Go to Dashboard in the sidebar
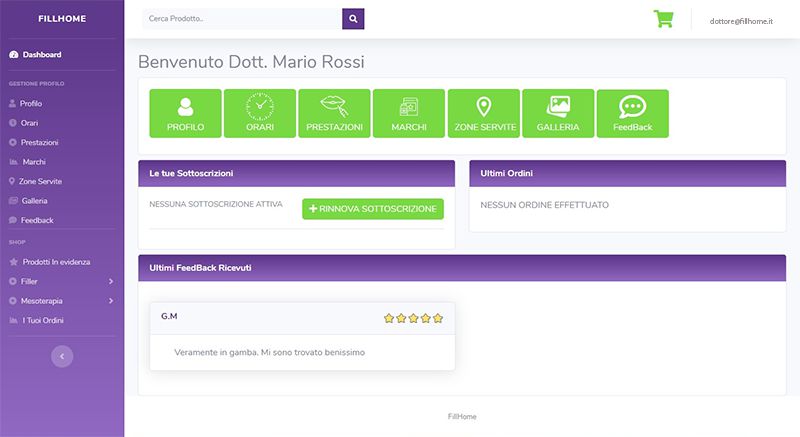This screenshot has width=800, height=437. click(x=42, y=54)
